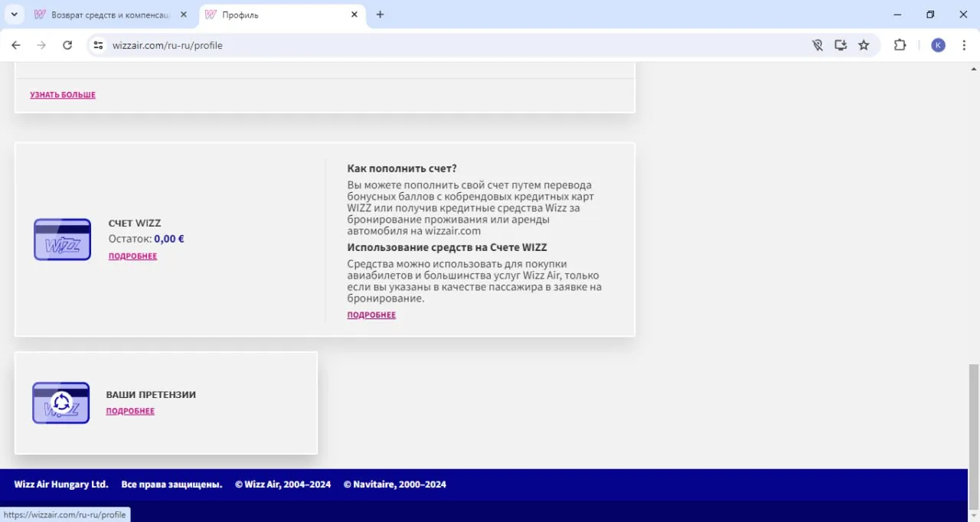Click the scrollbar up arrow
Screen dimensions: 980x522
click(x=974, y=69)
